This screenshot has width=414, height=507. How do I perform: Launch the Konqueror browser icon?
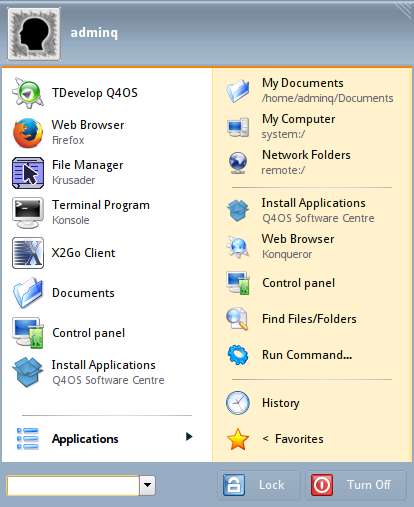[238, 247]
